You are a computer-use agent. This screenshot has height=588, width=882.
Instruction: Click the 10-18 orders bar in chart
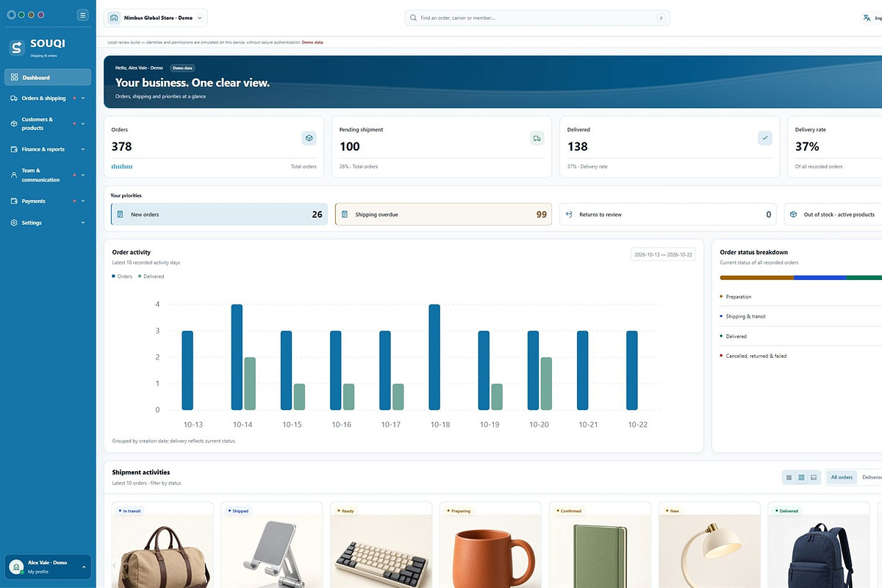pyautogui.click(x=434, y=357)
